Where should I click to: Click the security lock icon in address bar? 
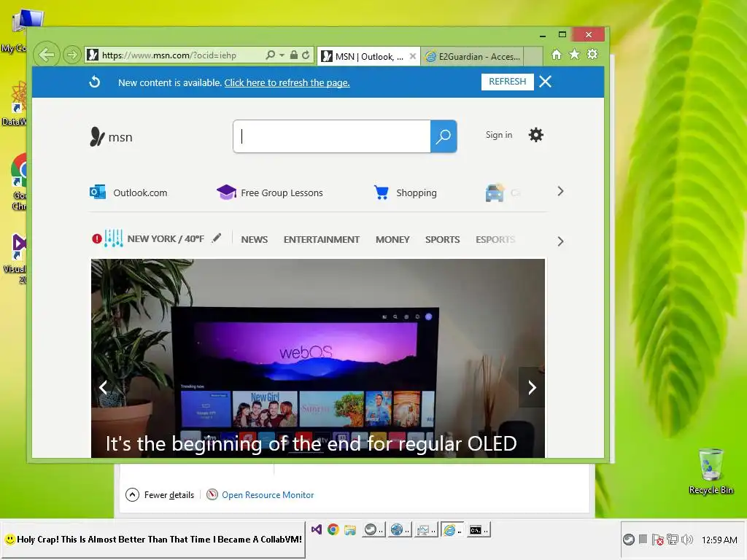click(x=294, y=55)
